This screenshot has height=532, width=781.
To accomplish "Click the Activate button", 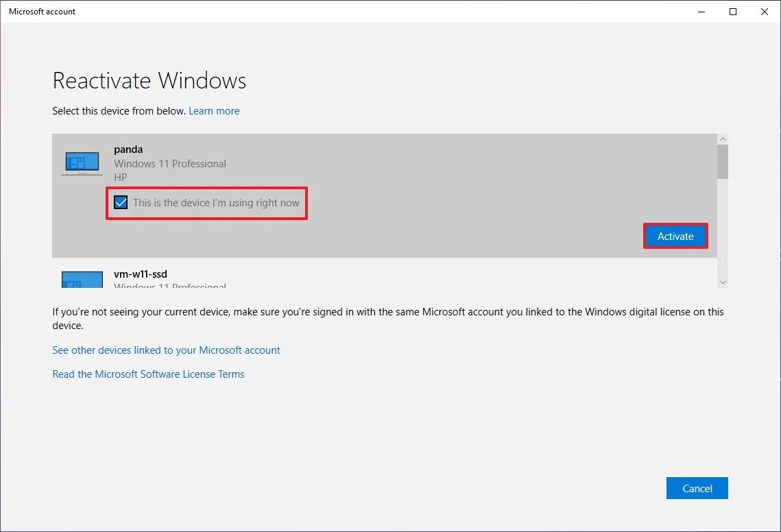I will [x=675, y=236].
